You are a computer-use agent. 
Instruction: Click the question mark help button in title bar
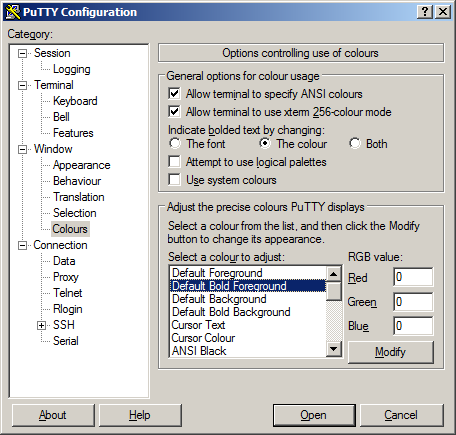pos(425,12)
